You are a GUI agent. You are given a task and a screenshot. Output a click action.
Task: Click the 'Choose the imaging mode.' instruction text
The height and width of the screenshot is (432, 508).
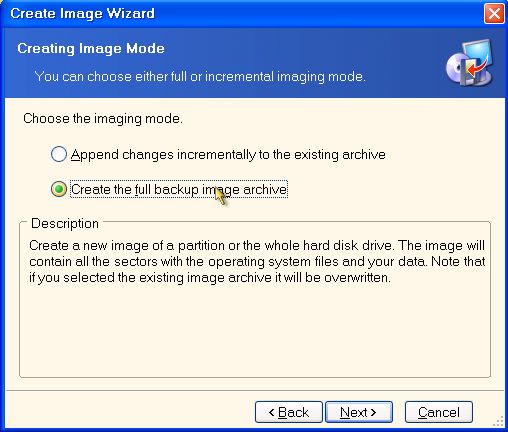(103, 119)
